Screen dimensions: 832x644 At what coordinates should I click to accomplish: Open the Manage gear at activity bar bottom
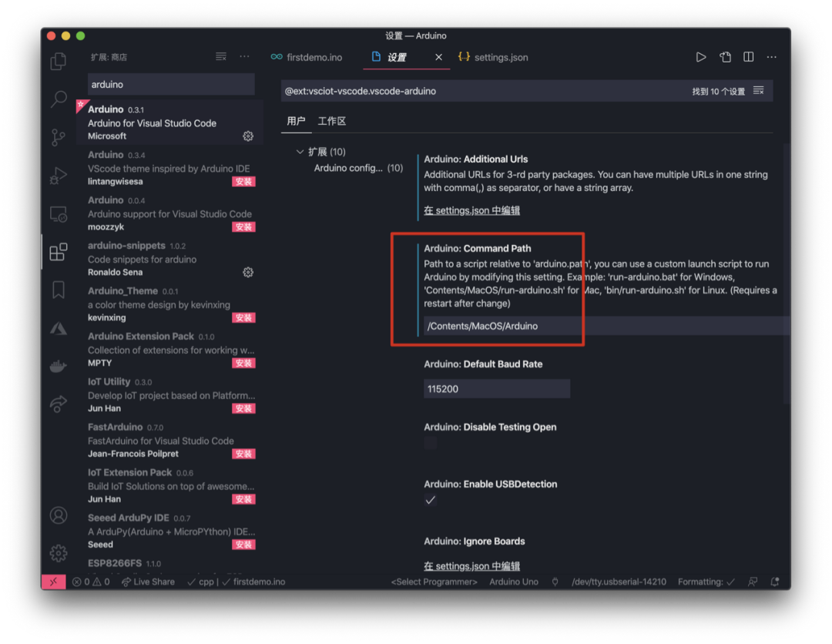pos(59,553)
